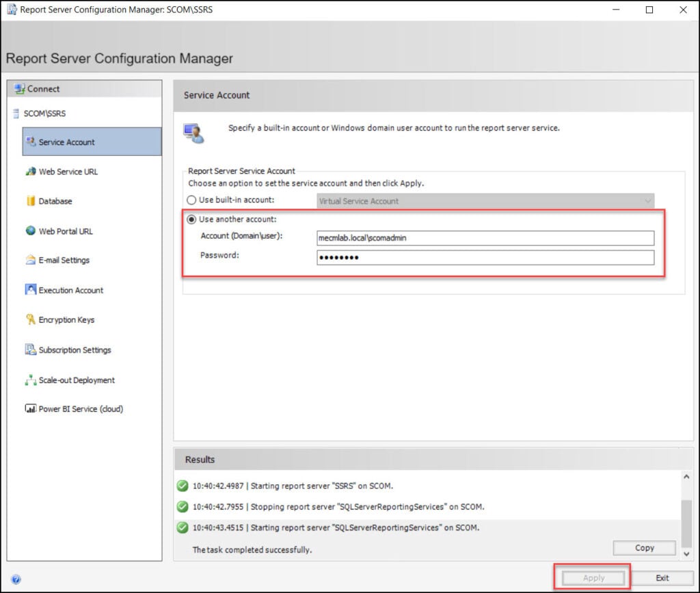
Task: Open the Execution Account page
Action: (70, 290)
